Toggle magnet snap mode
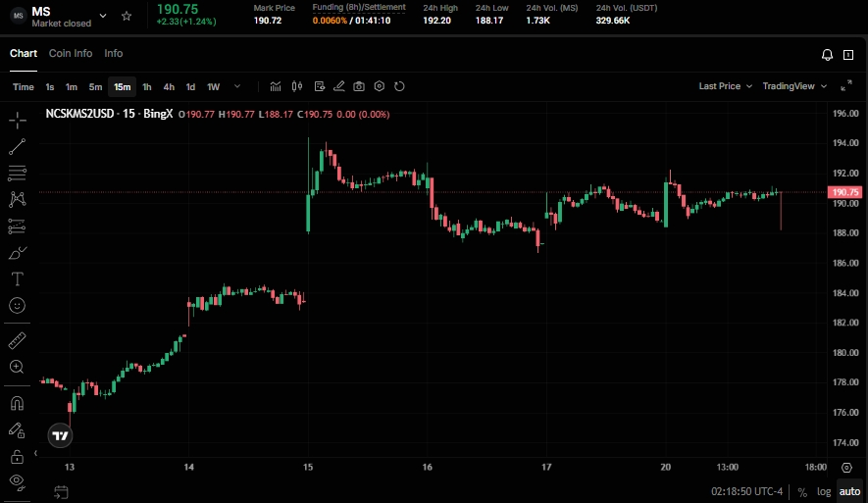Screen dimensions: 868x503 pyautogui.click(x=17, y=403)
